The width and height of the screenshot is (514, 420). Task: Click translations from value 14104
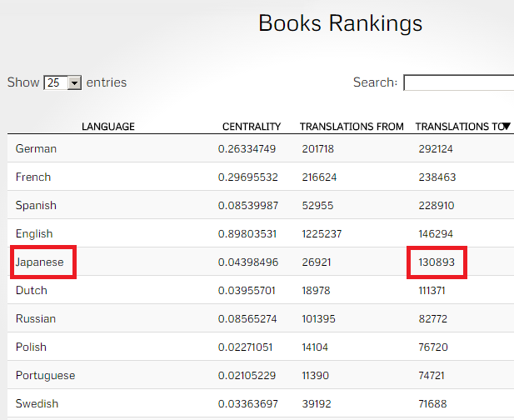315,347
